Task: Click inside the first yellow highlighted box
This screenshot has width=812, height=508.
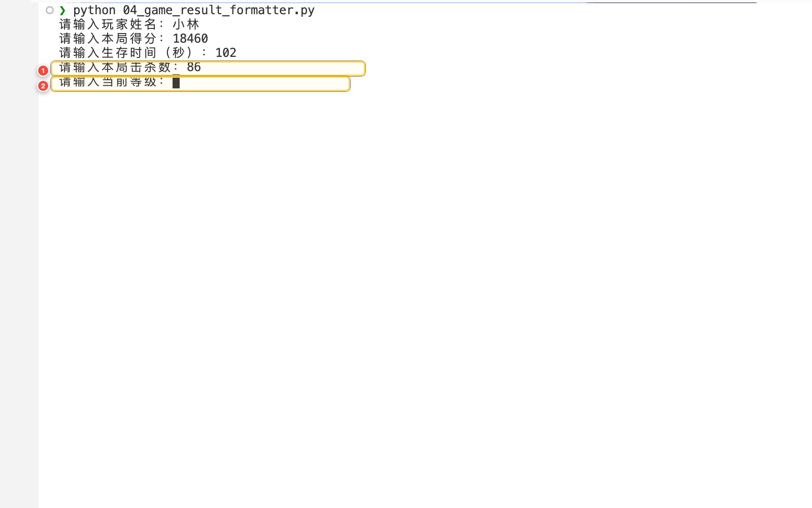Action: click(208, 69)
